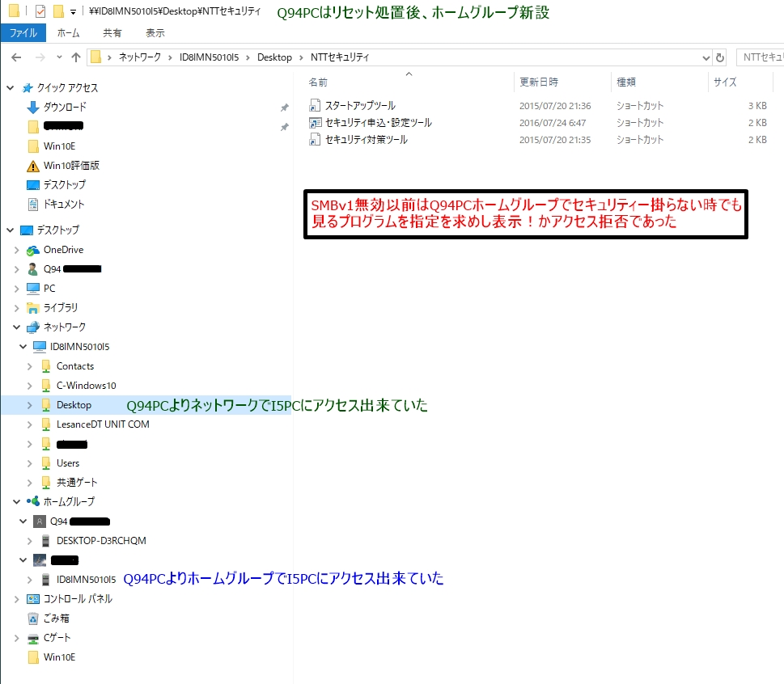Image resolution: width=784 pixels, height=684 pixels.
Task: Collapse the ネットワーク tree node
Action: coord(16,327)
